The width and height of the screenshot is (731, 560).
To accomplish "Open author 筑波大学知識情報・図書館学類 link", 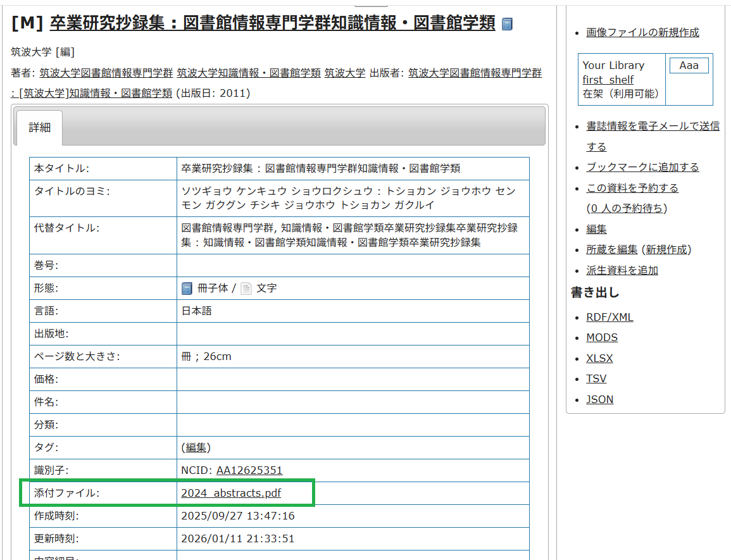I will pos(249,73).
